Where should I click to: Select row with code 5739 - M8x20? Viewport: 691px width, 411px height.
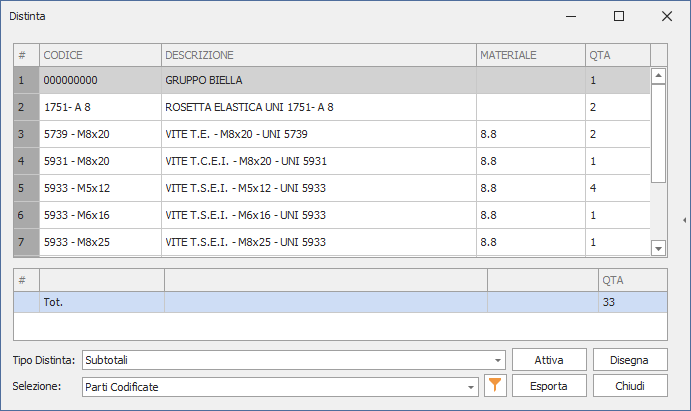point(100,134)
